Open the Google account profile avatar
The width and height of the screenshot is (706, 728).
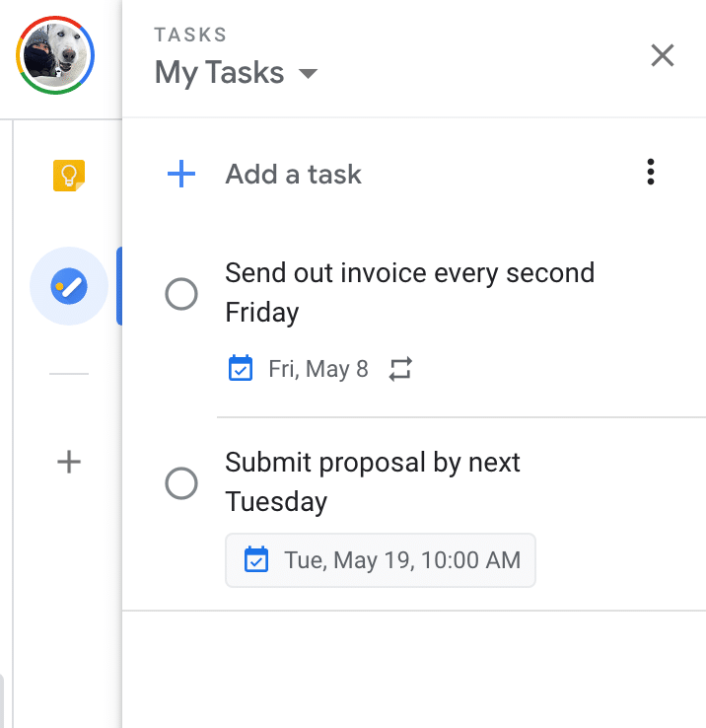[55, 55]
